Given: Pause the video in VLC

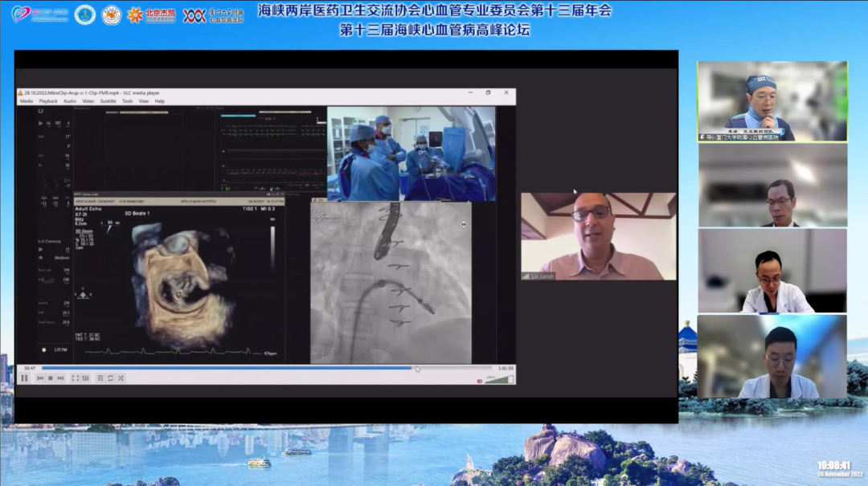Looking at the screenshot, I should [24, 378].
